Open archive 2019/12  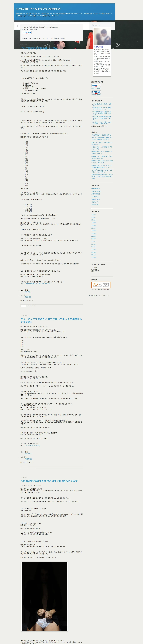click(94, 241)
